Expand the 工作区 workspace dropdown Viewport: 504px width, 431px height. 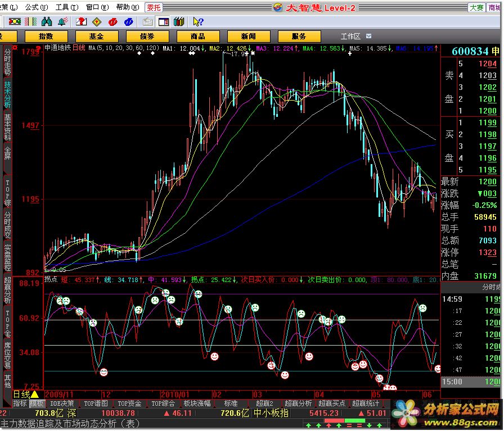point(369,36)
